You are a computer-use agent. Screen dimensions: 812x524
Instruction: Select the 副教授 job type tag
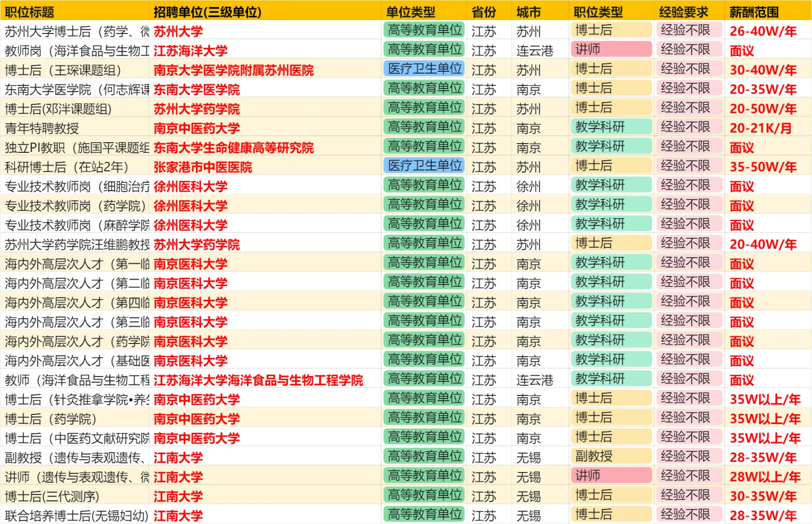coord(612,457)
